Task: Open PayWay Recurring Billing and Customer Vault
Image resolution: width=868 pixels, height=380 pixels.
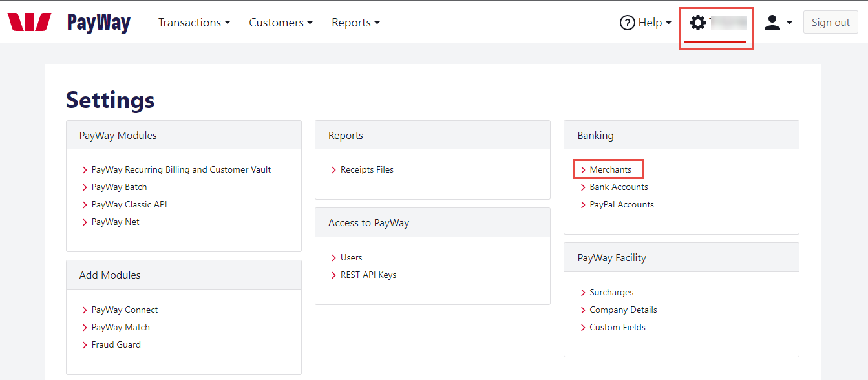Action: (181, 170)
